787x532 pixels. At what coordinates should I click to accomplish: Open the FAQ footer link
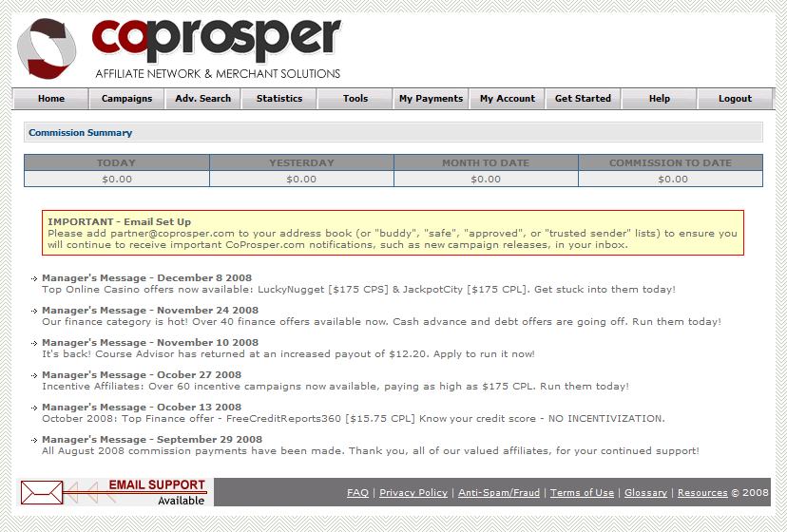pos(358,493)
